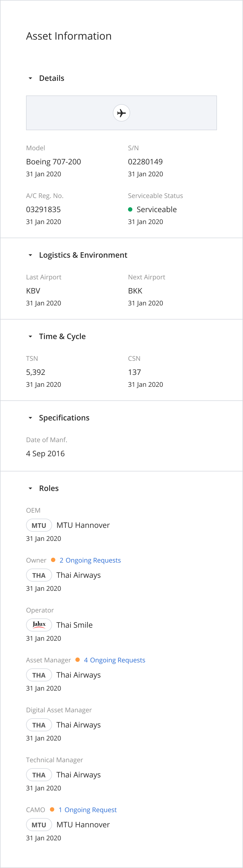
Task: Click the green Serviceable status dot
Action: [x=130, y=209]
